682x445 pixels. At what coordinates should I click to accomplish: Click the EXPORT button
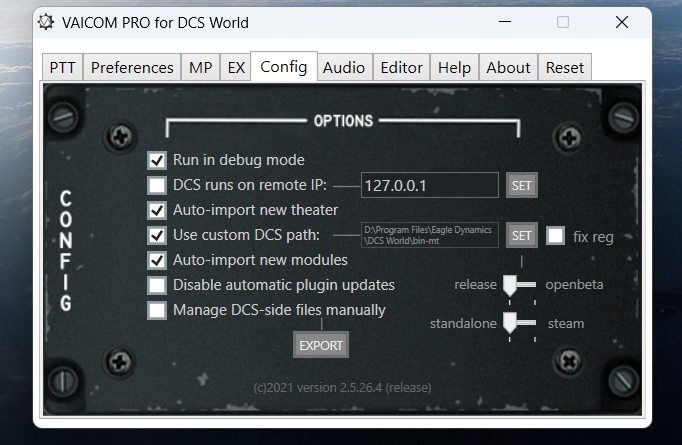[321, 345]
